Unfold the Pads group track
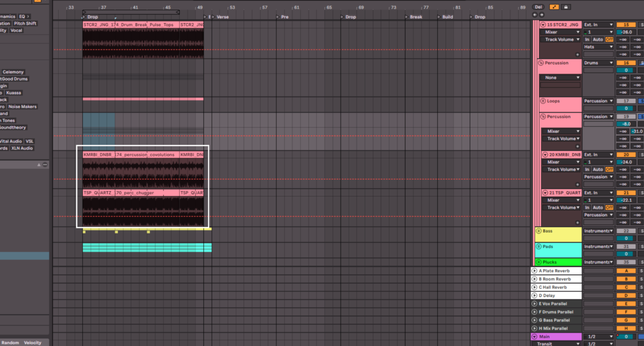This screenshot has height=346, width=644. [539, 247]
